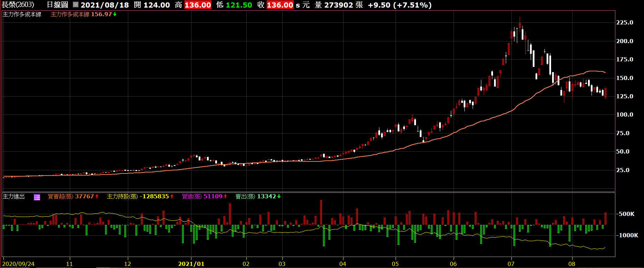Viewport: 644px width, 268px height.
Task: Click the 150.0 price axis label
Action: coord(625,78)
